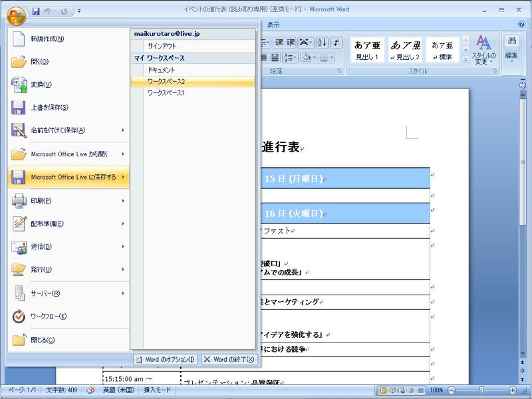Click the Redo icon in Quick Access toolbar
The height and width of the screenshot is (399, 532).
[63, 11]
